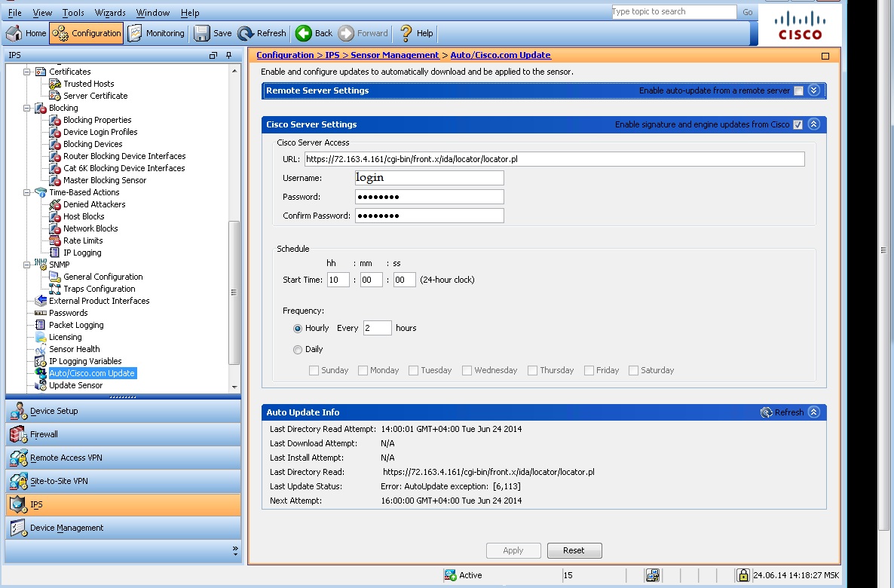Select the Hourly frequency radio button

tap(298, 329)
